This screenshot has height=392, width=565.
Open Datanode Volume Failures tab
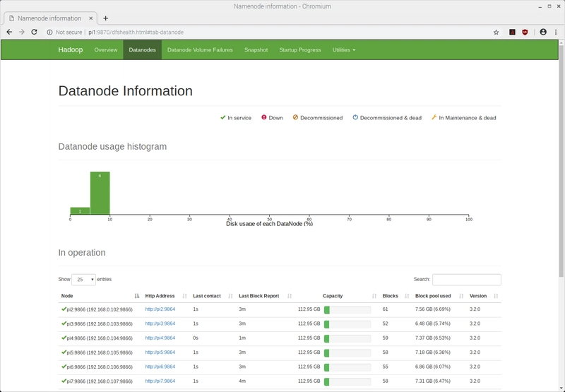tap(200, 49)
